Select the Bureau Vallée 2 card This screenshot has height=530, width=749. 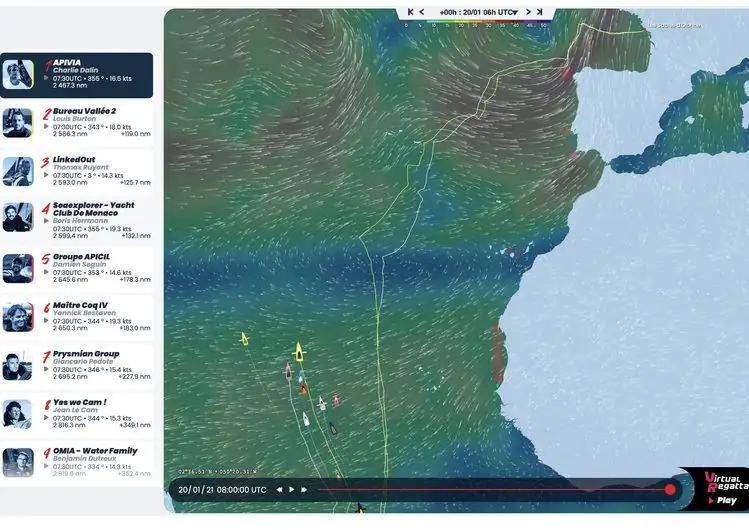click(76, 123)
